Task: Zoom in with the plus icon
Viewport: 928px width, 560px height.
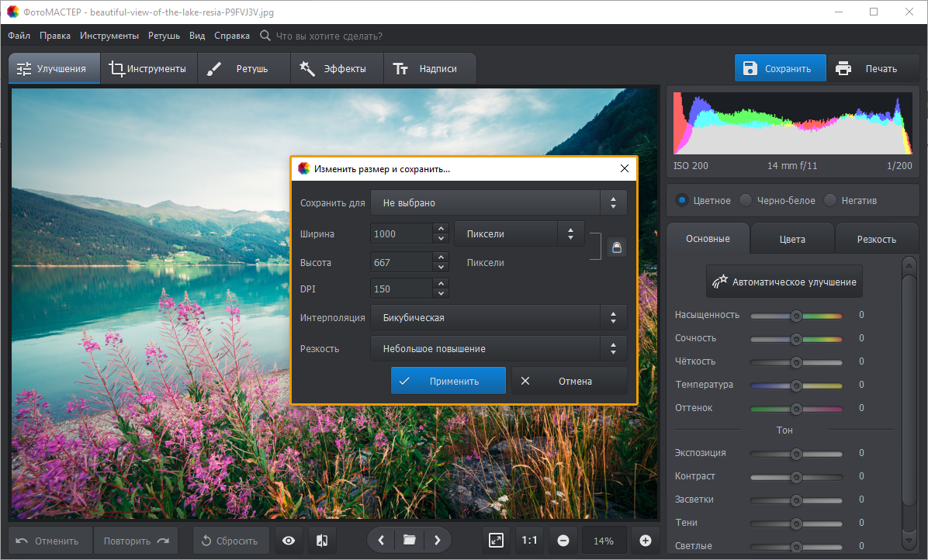Action: click(x=645, y=541)
